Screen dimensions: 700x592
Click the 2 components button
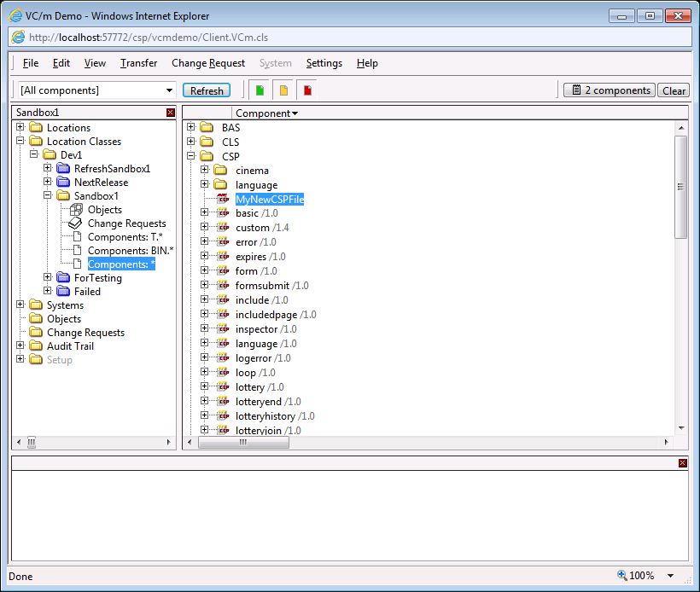[x=609, y=90]
